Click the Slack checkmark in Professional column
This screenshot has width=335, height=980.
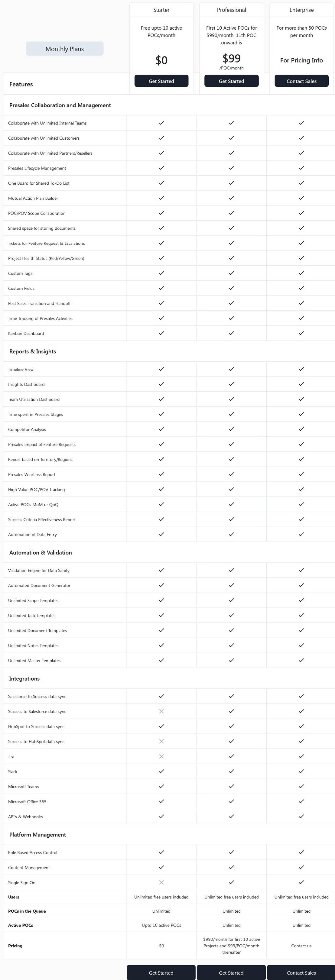pos(231,771)
